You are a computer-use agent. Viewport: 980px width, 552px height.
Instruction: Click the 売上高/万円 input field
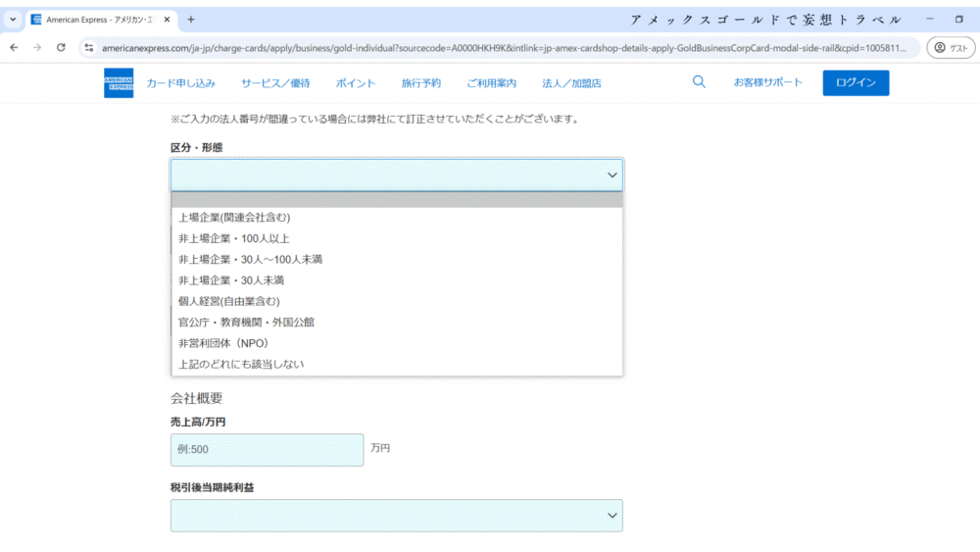pos(267,449)
